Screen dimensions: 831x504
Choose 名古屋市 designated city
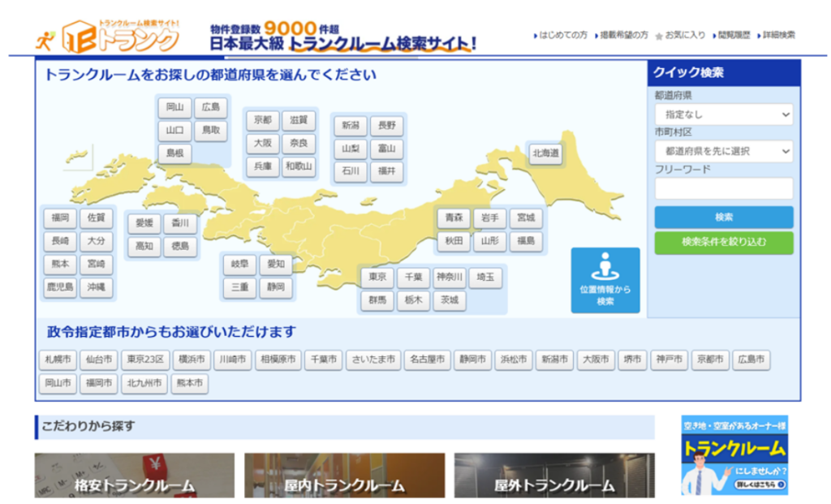427,360
